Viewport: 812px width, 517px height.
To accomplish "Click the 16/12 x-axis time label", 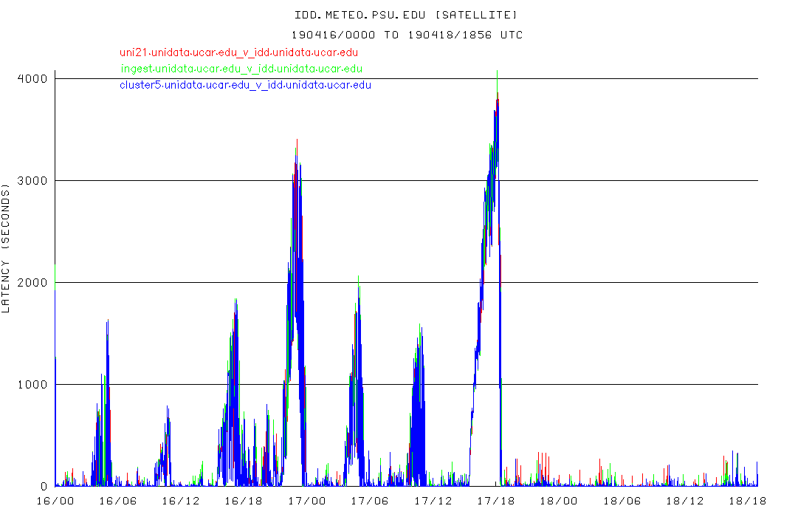I will pyautogui.click(x=181, y=501).
